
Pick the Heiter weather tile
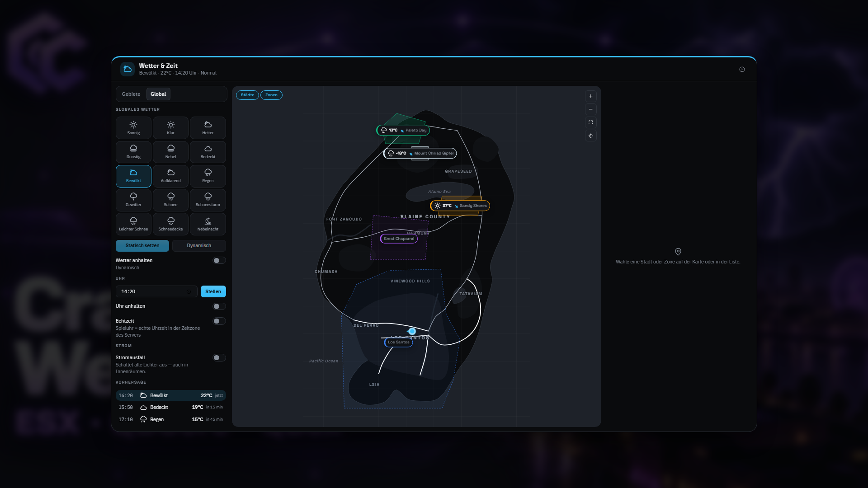[x=208, y=128]
